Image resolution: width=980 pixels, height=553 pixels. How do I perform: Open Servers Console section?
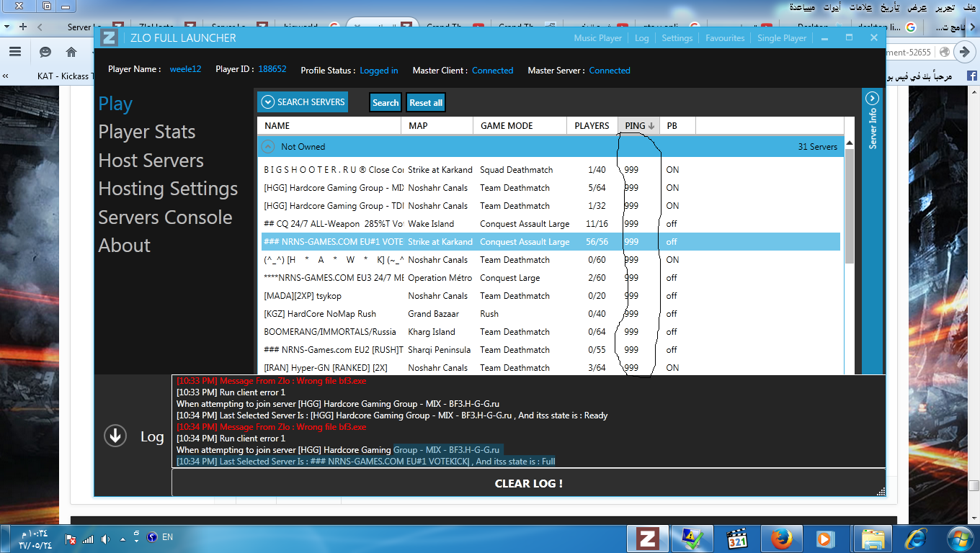pos(165,217)
